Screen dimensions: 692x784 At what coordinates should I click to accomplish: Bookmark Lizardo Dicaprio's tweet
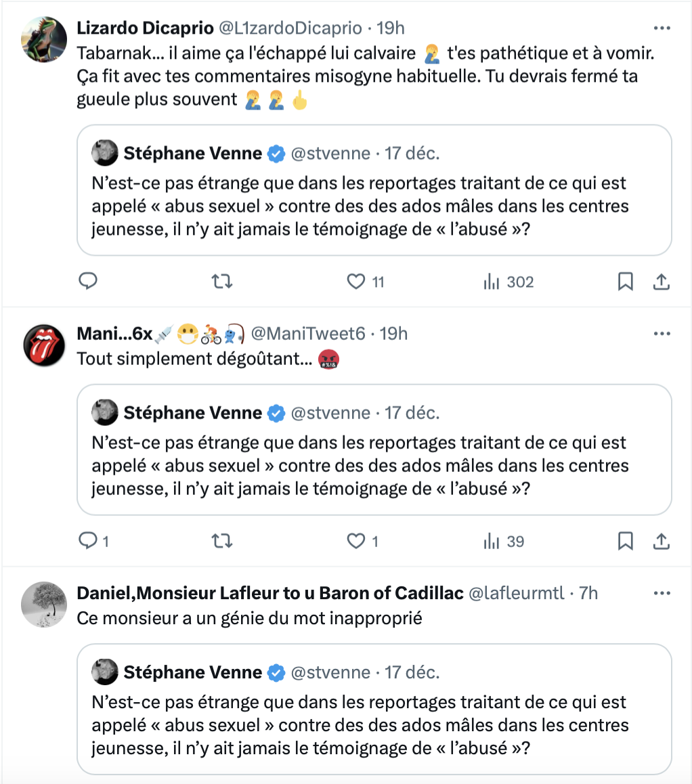(626, 281)
